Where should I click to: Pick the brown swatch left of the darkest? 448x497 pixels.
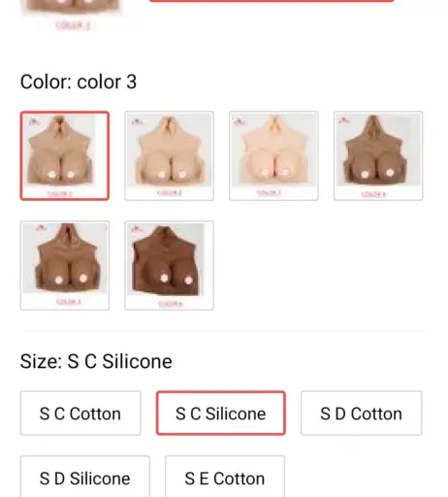[65, 265]
